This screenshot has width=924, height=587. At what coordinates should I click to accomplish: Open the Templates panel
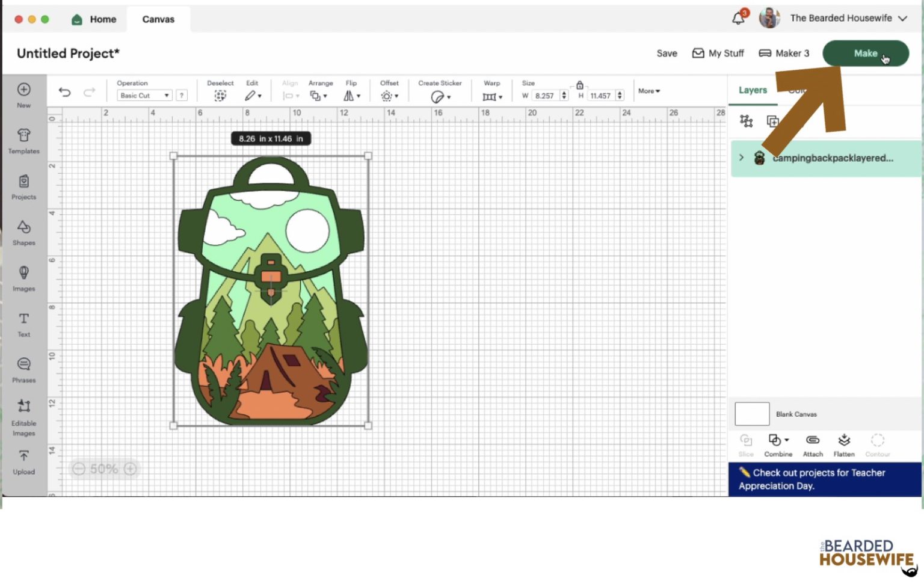(x=24, y=141)
